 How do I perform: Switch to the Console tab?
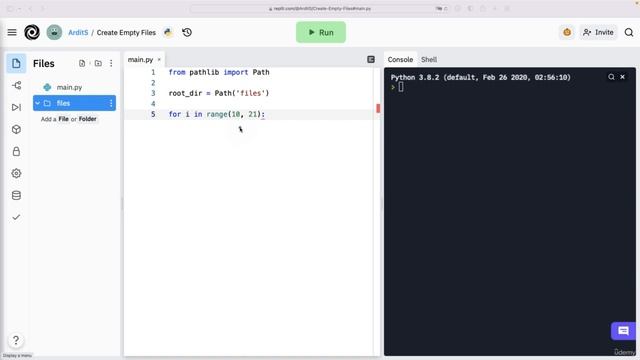pos(400,60)
